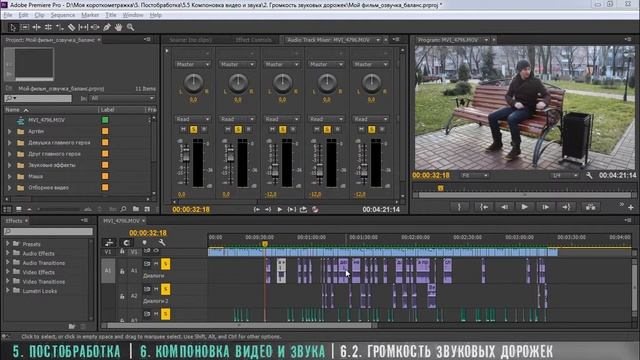Click Find icon in Project panel

click(x=123, y=209)
